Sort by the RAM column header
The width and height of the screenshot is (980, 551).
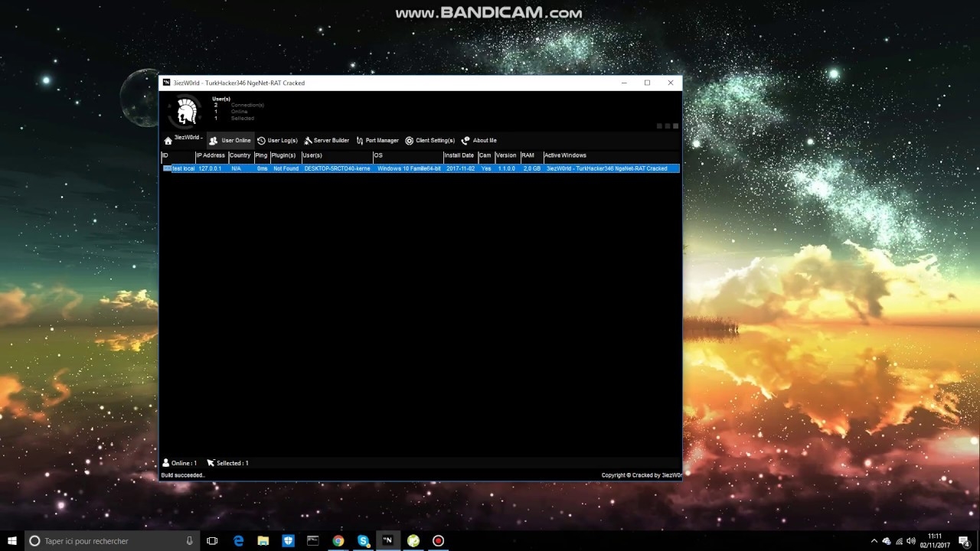531,155
